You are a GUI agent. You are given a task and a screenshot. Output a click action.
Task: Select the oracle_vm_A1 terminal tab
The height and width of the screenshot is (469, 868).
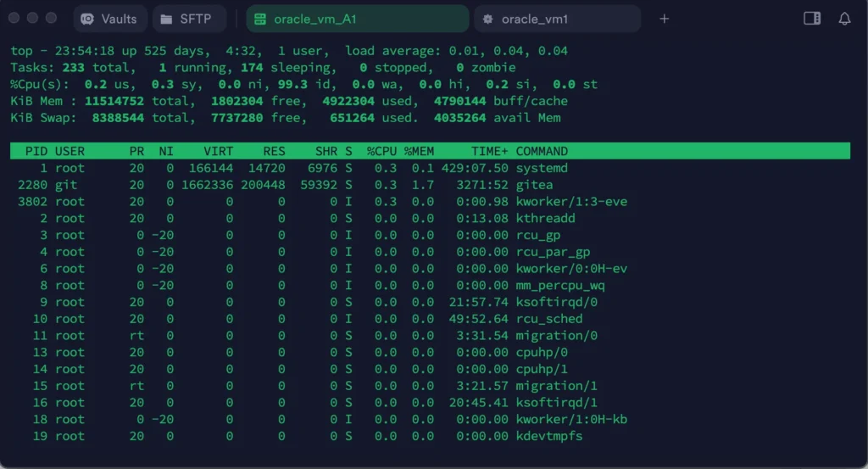(x=357, y=19)
